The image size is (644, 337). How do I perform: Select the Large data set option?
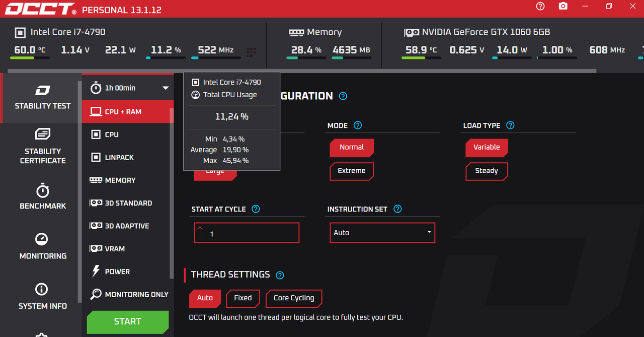pyautogui.click(x=215, y=174)
